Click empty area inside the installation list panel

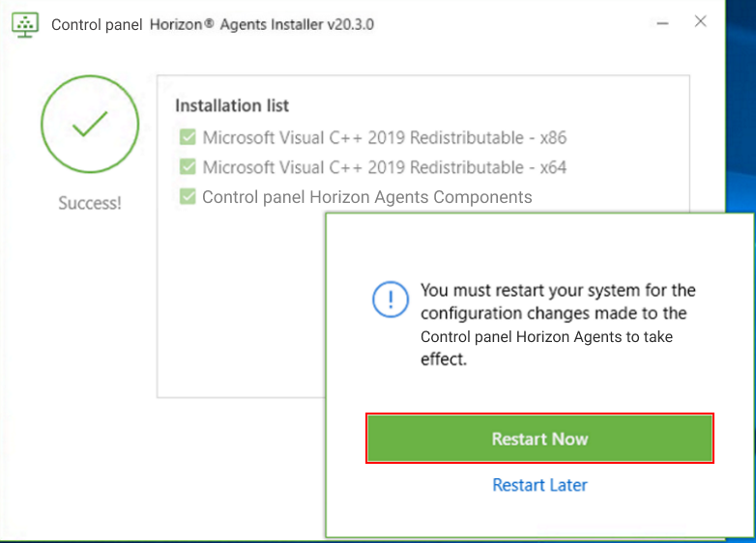point(242,309)
